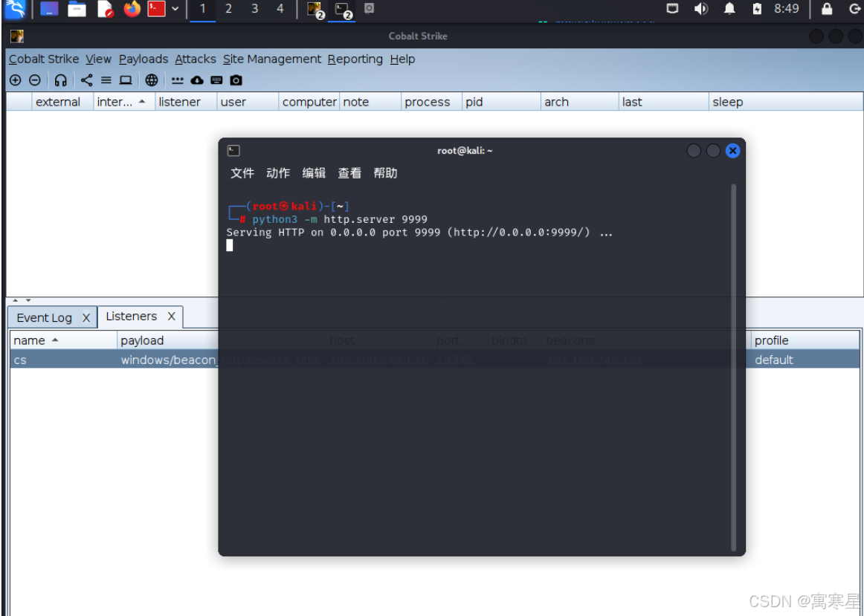
Task: Show targets view with the laptop icon
Action: point(126,80)
